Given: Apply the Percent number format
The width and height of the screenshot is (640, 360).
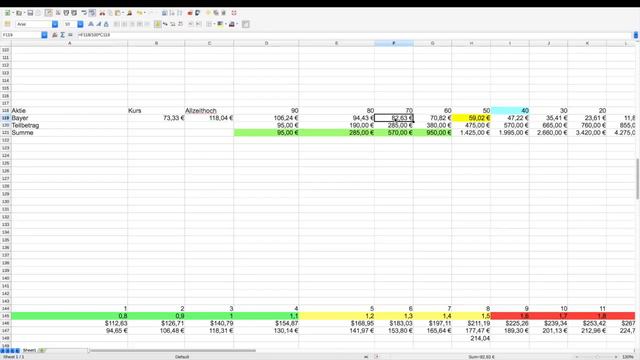Looking at the screenshot, I should tap(165, 24).
